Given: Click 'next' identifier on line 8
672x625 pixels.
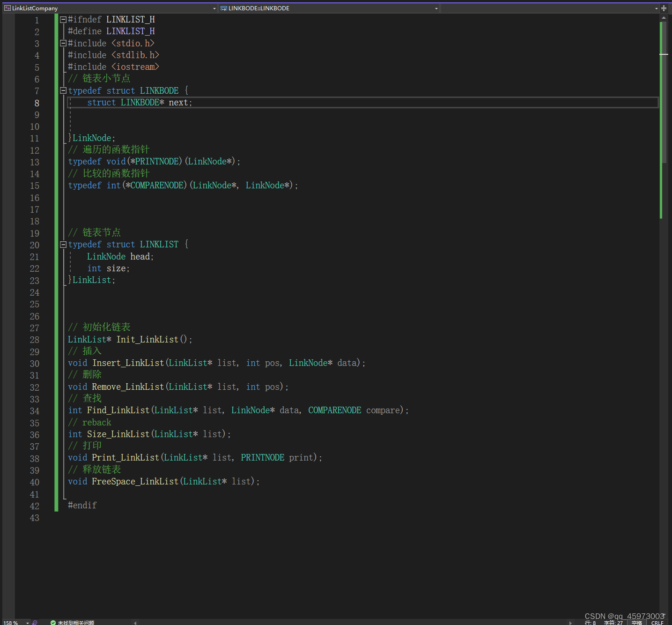Looking at the screenshot, I should pyautogui.click(x=178, y=103).
